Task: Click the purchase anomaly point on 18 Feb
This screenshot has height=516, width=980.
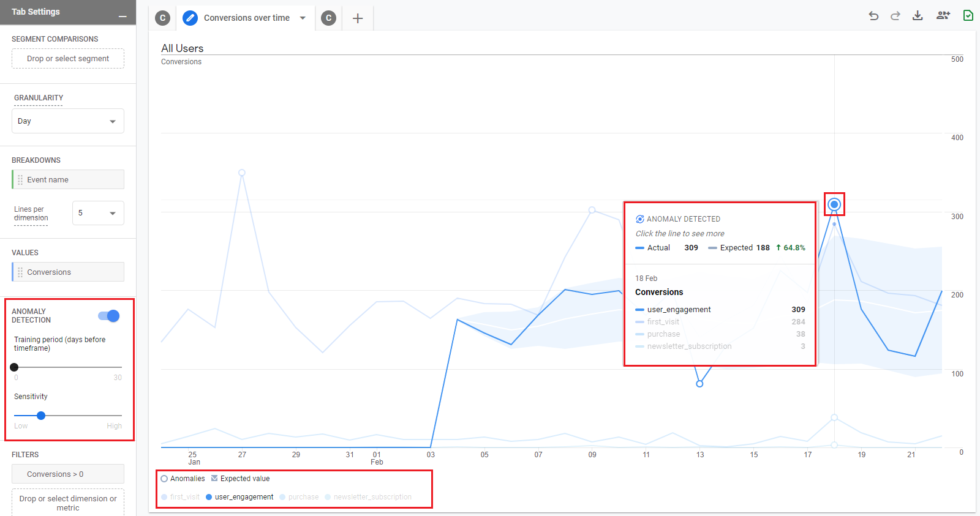Action: tap(834, 417)
